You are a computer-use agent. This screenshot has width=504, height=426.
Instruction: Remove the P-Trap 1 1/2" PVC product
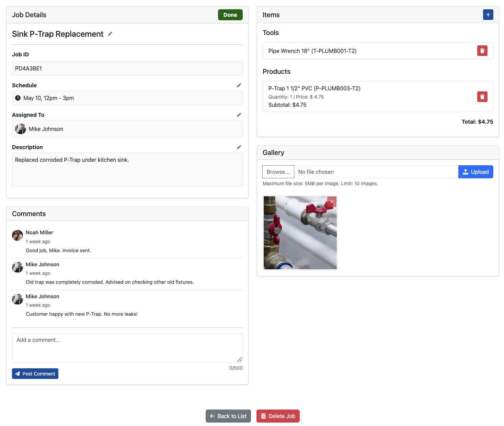click(482, 97)
